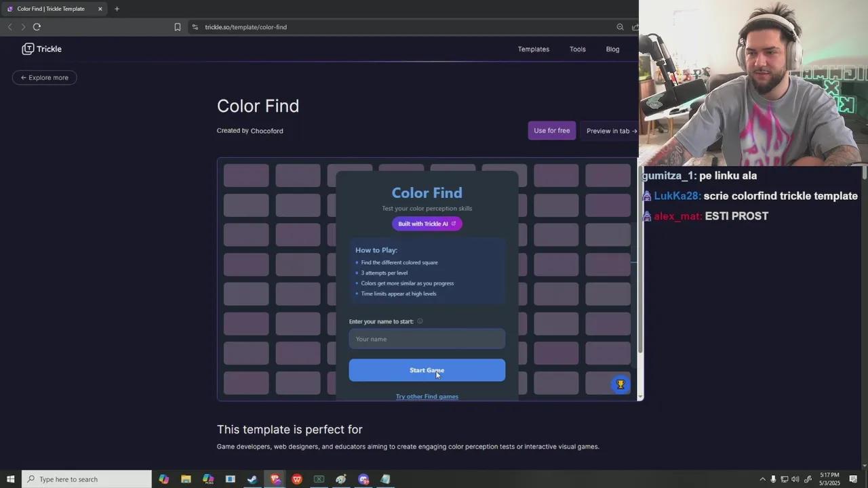
Task: Open Copilot from the taskbar
Action: [x=163, y=479]
